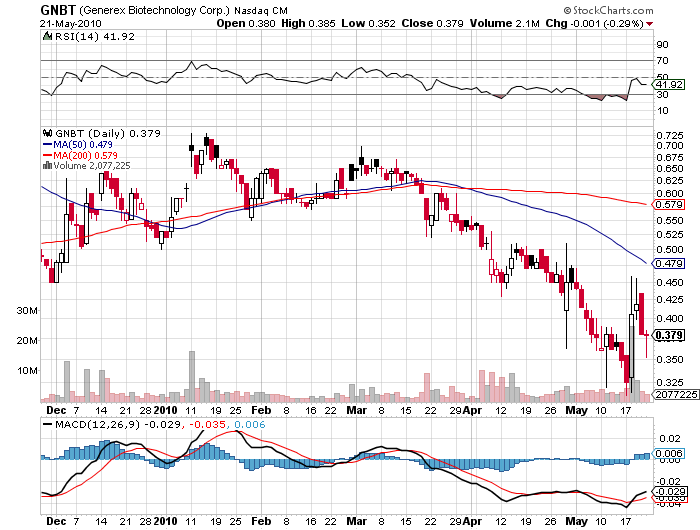
Task: Click the MACD(12,26,9) -0.029 legend text
Action: point(117,424)
